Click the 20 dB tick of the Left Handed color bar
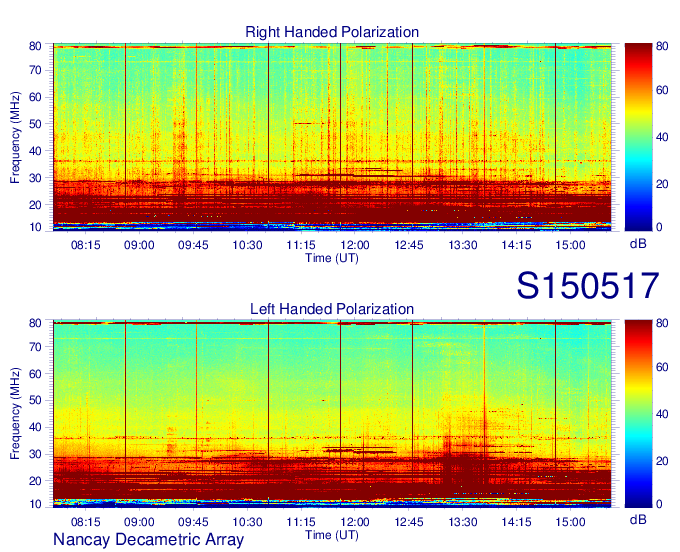The image size is (680, 552). tap(662, 461)
